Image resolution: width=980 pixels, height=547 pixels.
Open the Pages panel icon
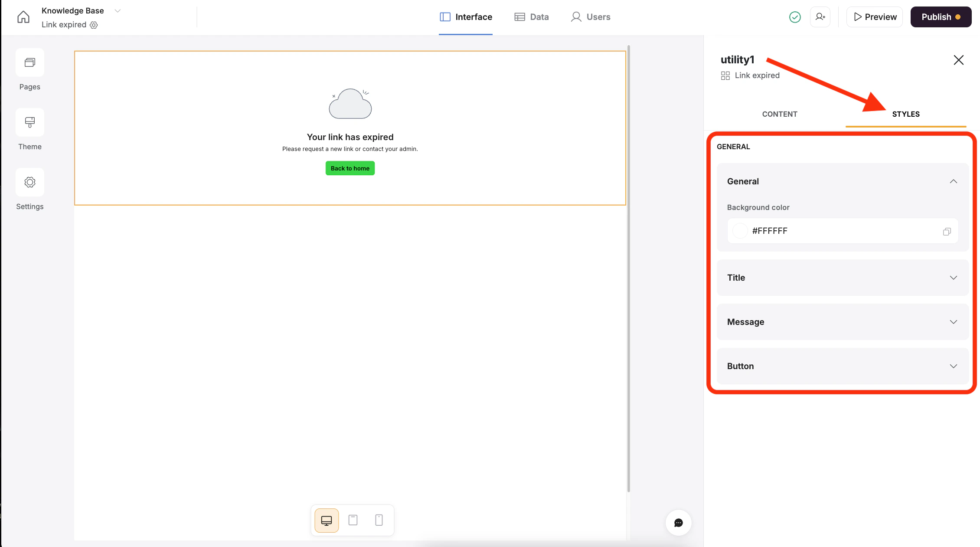(30, 63)
